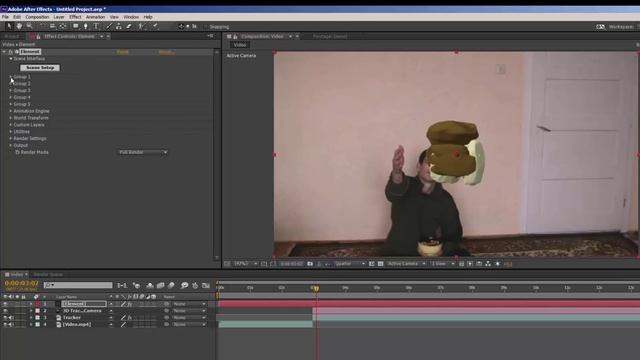This screenshot has width=640, height=360.
Task: Click Reset link for Element effect
Action: pos(122,52)
